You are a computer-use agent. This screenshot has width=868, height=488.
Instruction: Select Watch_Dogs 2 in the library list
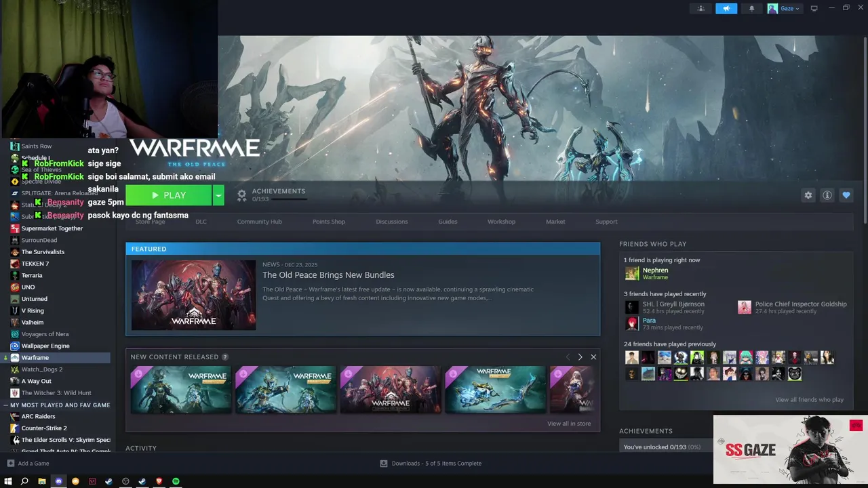pos(42,369)
